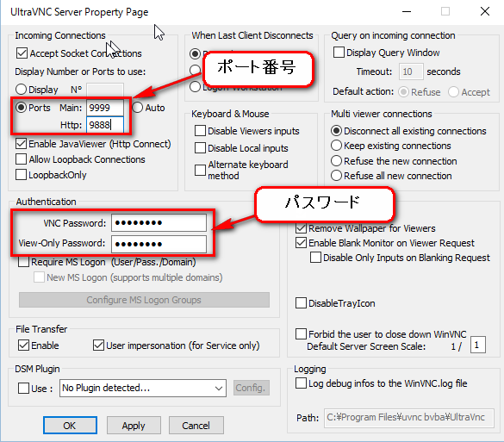Open the No Plugin detected dropdown
Viewport: 504px width, 442px height.
point(143,388)
